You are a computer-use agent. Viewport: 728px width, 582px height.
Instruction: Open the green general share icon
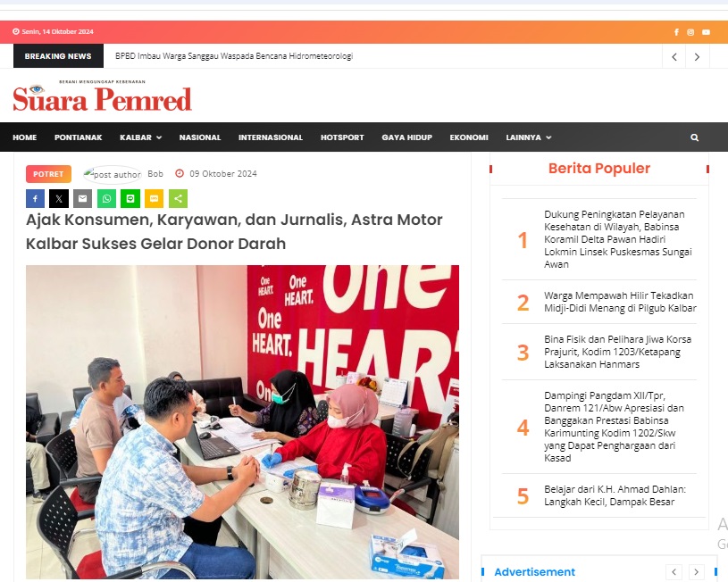[x=178, y=199]
